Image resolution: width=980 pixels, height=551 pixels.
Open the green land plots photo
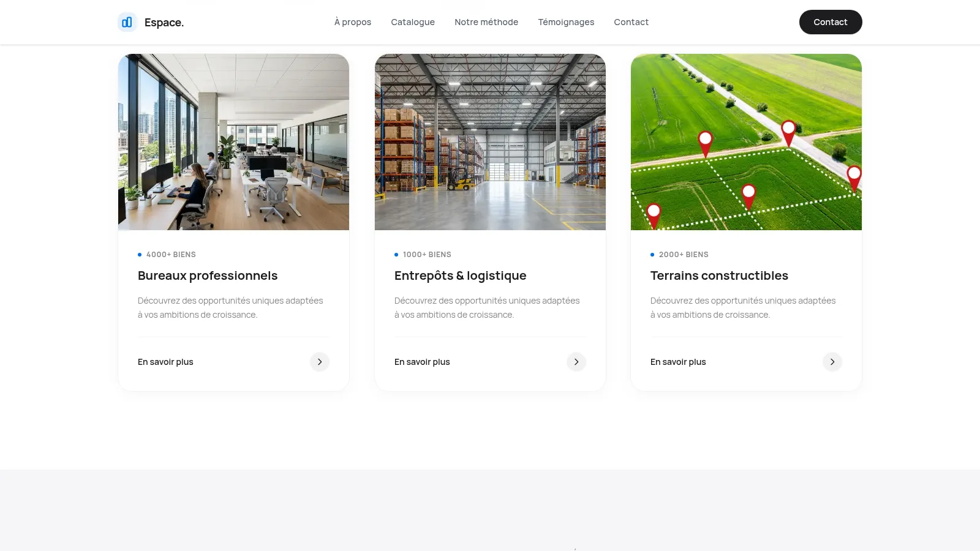tap(746, 142)
